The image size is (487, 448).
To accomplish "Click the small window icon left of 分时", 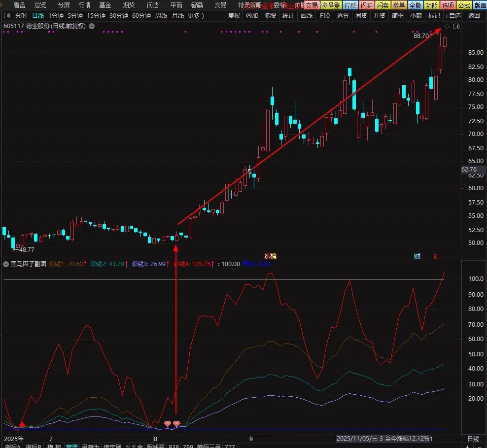I will point(7,16).
